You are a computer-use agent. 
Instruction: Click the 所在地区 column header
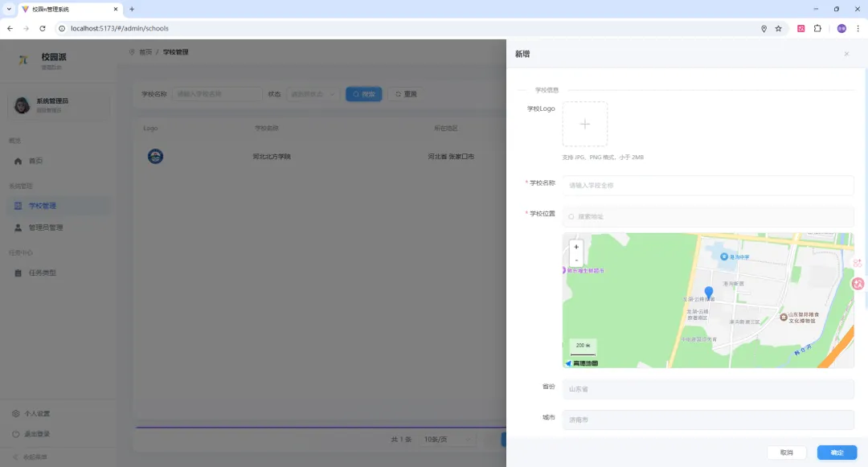coord(445,129)
